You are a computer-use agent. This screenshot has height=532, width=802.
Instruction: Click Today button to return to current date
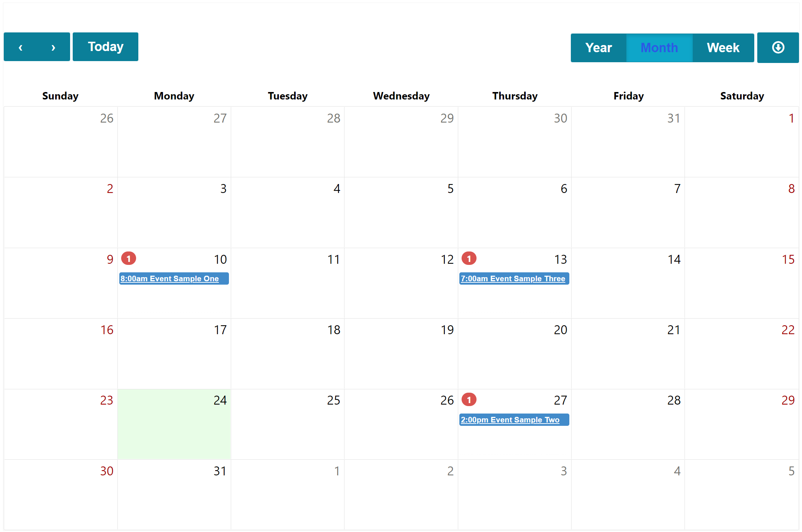[105, 48]
